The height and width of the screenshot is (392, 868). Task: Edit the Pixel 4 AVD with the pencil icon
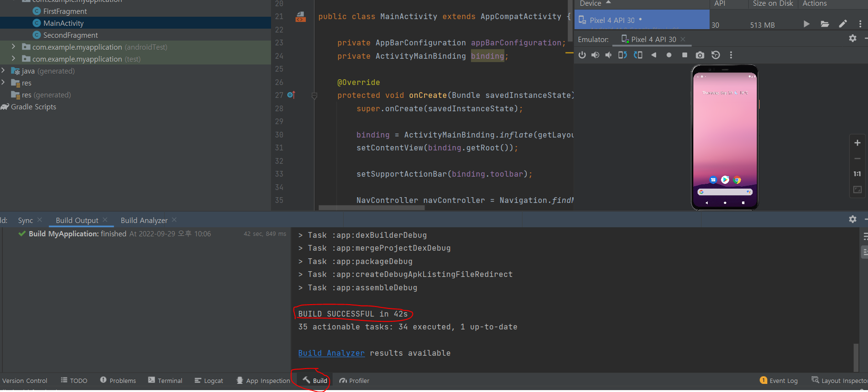click(843, 24)
